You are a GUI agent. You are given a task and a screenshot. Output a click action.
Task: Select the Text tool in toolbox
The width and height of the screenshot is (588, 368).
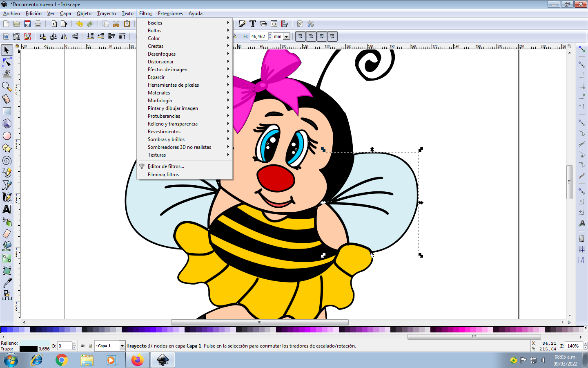pyautogui.click(x=7, y=209)
